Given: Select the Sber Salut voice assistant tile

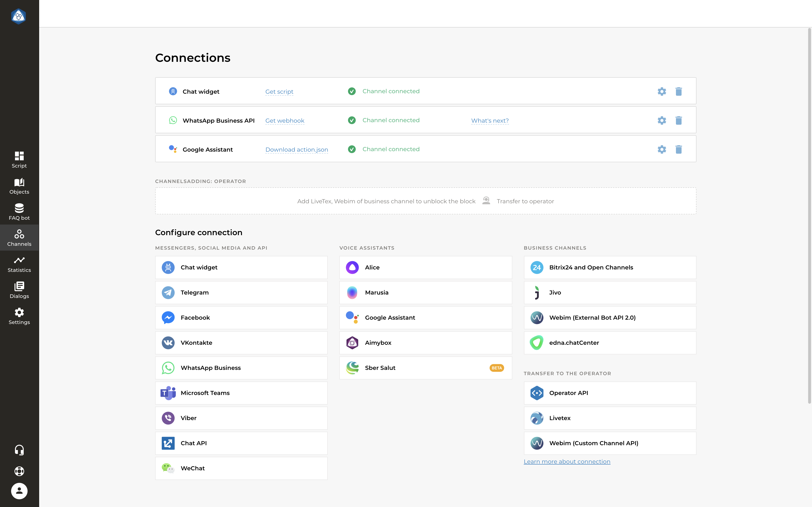Looking at the screenshot, I should click(426, 368).
